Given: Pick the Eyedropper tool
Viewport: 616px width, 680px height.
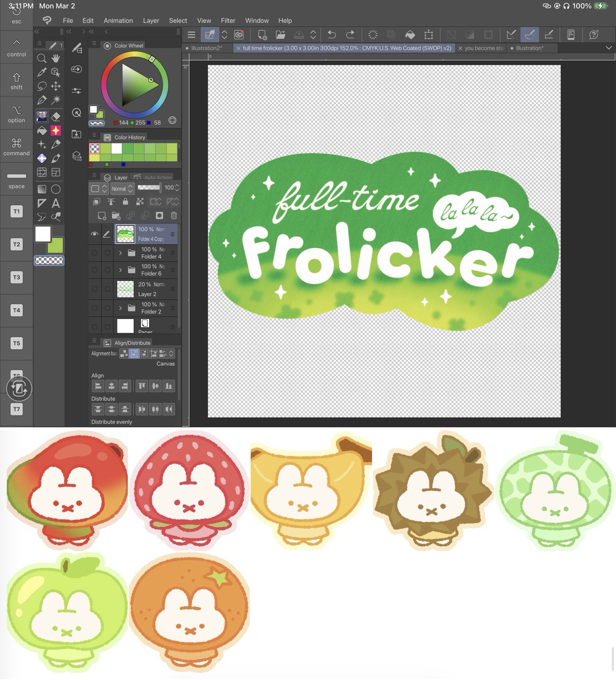Looking at the screenshot, I should pyautogui.click(x=42, y=72).
